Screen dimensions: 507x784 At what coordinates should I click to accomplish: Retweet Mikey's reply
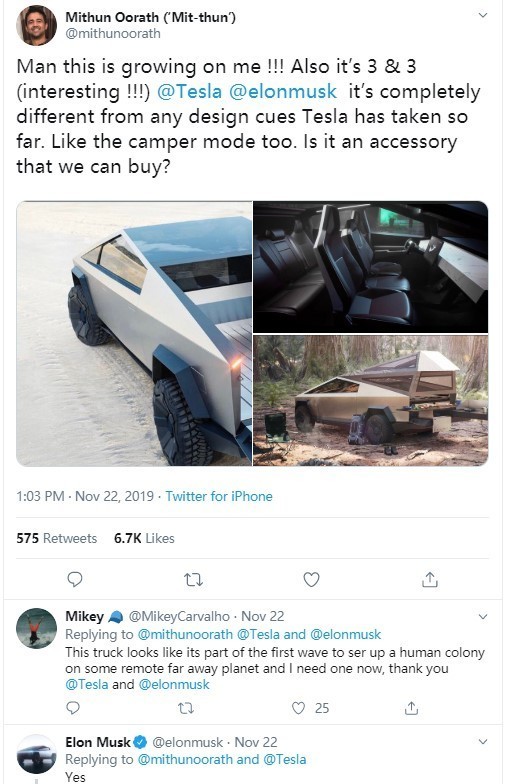pos(186,708)
